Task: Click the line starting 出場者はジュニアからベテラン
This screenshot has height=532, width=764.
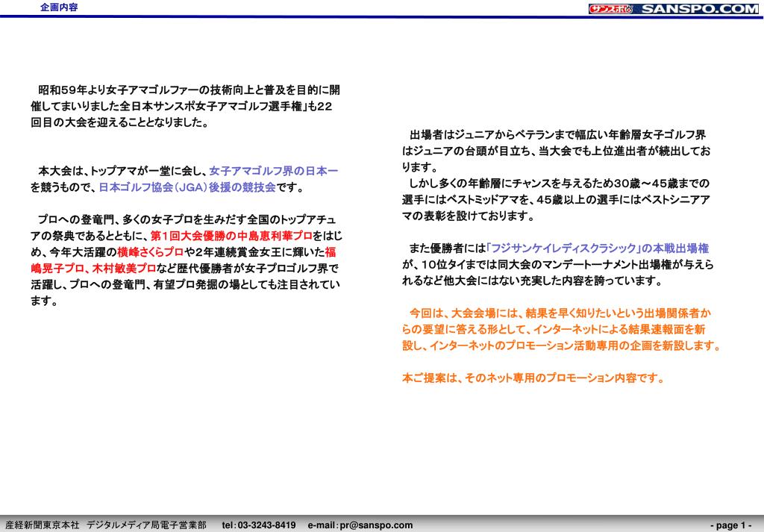Action: click(x=557, y=135)
